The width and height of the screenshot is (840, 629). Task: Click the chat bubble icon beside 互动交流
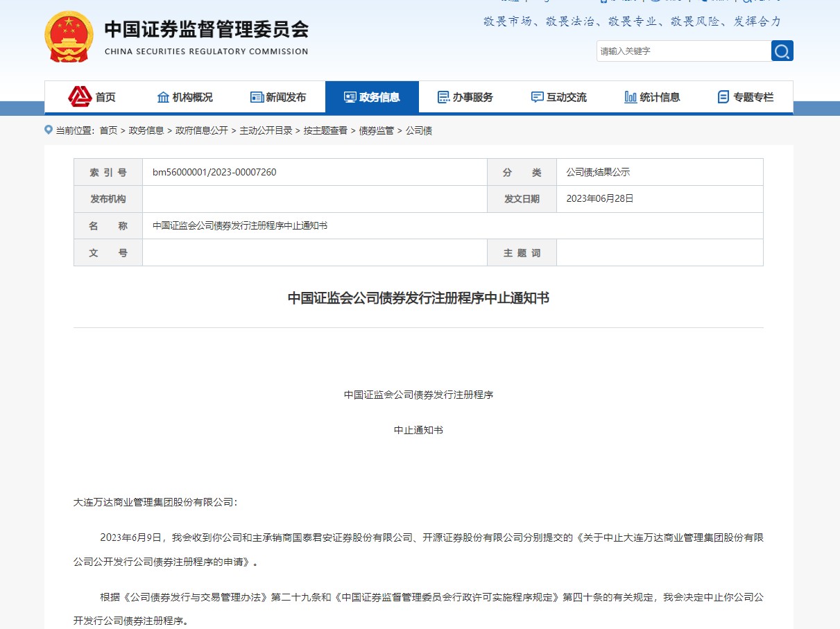click(x=537, y=97)
